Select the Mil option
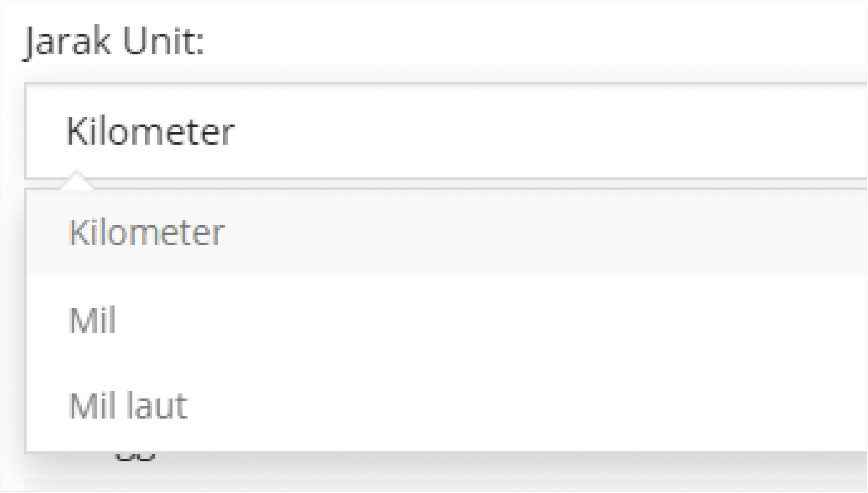The height and width of the screenshot is (493, 868). [x=447, y=319]
